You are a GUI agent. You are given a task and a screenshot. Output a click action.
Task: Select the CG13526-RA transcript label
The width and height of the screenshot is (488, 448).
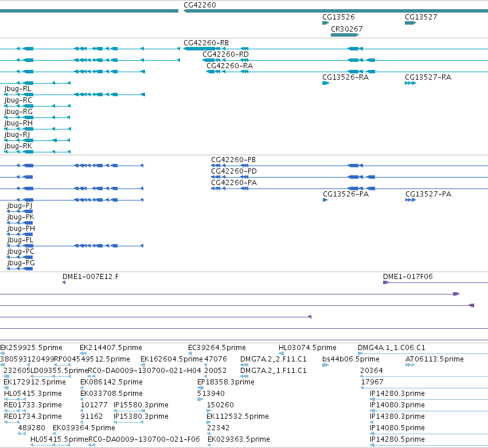pos(345,77)
